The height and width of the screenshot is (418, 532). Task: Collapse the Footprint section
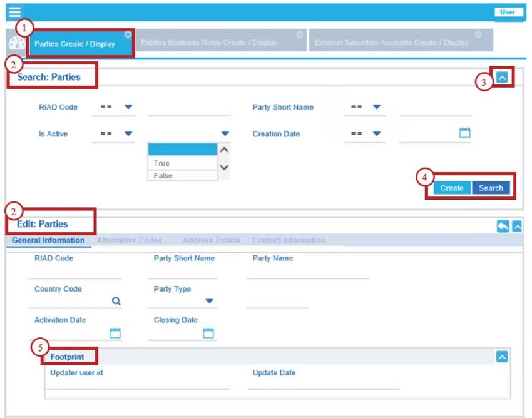[501, 357]
